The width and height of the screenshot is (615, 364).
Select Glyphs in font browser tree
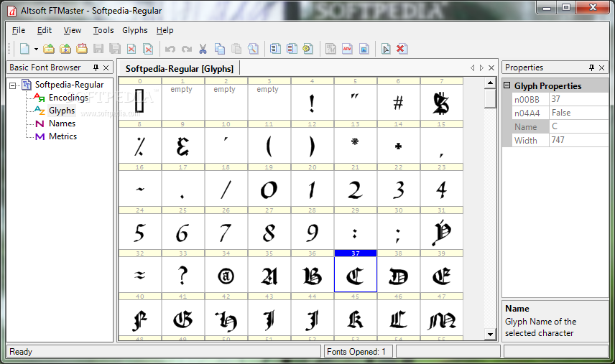[62, 111]
